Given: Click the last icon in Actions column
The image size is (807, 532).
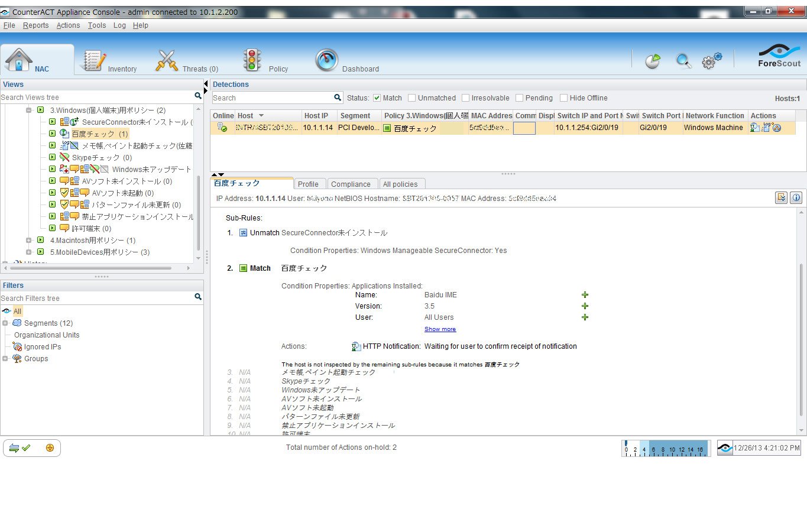Looking at the screenshot, I should (777, 128).
